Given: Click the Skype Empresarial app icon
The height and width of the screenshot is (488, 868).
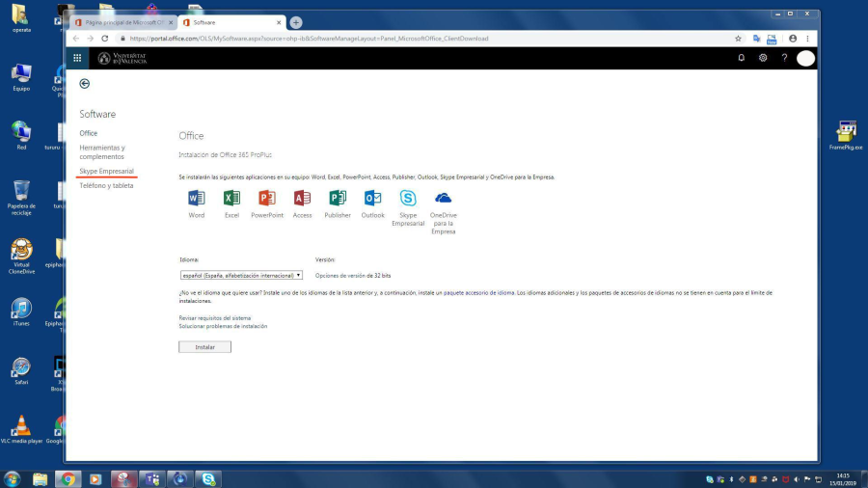Looking at the screenshot, I should coord(408,198).
